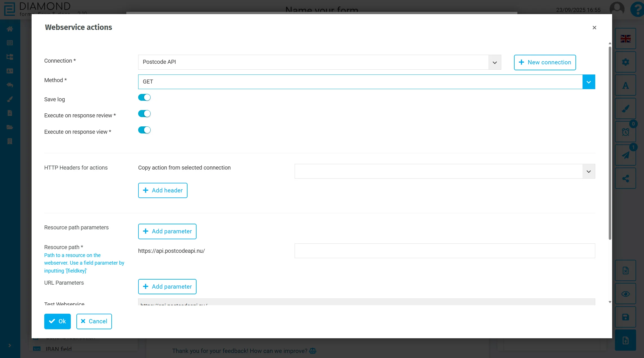Click inside the empty Resource path input field

click(x=444, y=251)
